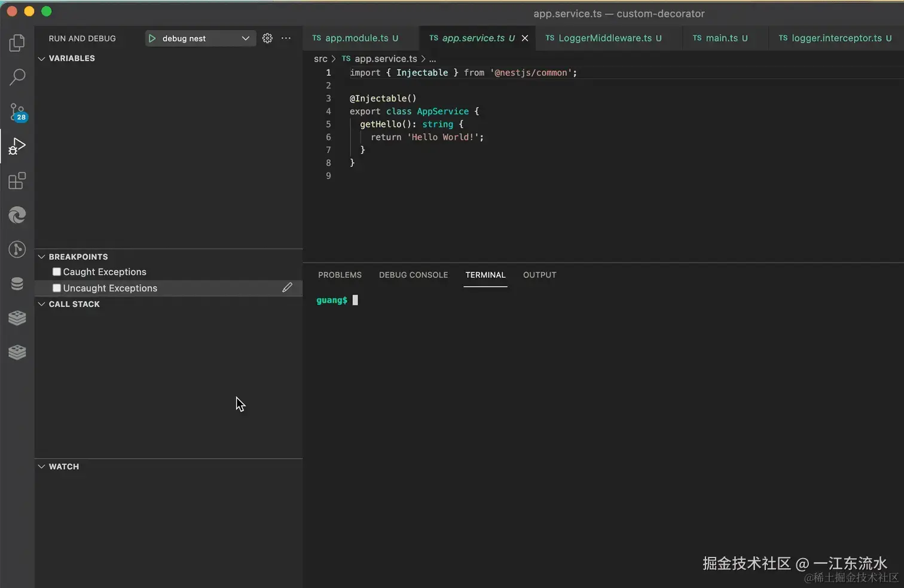Screen dimensions: 904x588
Task: Click line number 5 in the gutter
Action: tap(328, 124)
